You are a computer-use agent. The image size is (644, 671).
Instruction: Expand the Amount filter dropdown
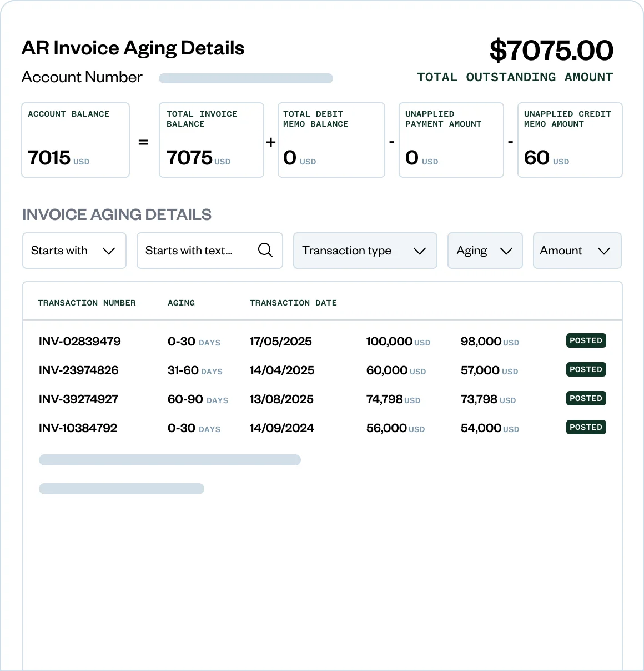pyautogui.click(x=576, y=251)
